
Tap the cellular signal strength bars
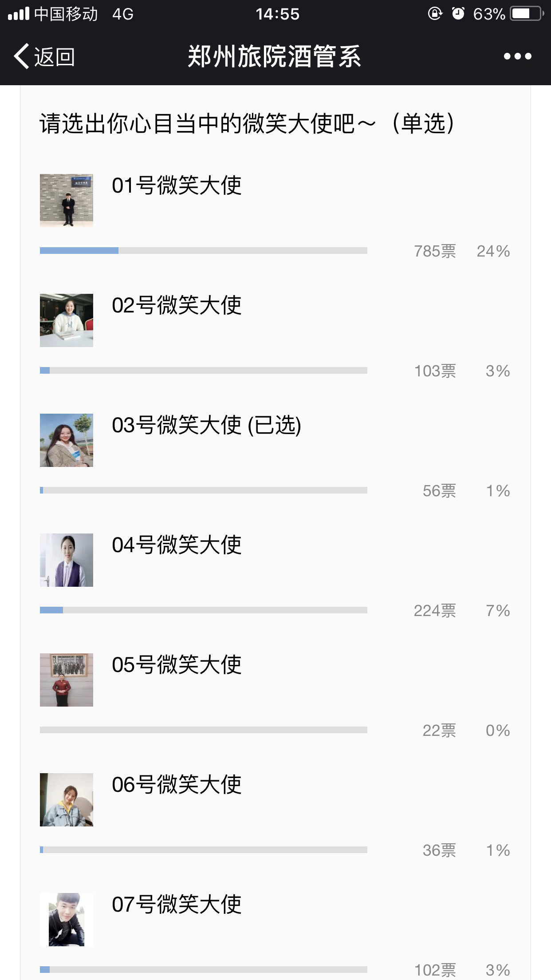[x=19, y=14]
